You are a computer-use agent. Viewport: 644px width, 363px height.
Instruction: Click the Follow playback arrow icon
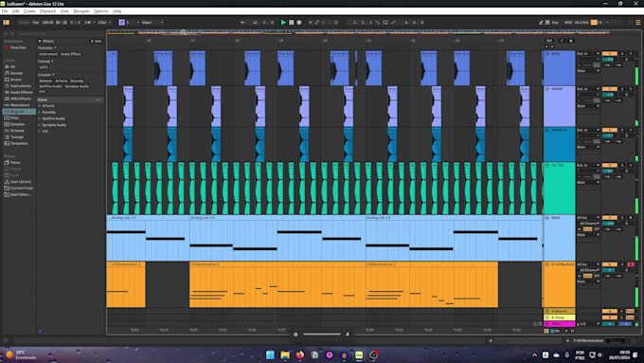[x=242, y=22]
